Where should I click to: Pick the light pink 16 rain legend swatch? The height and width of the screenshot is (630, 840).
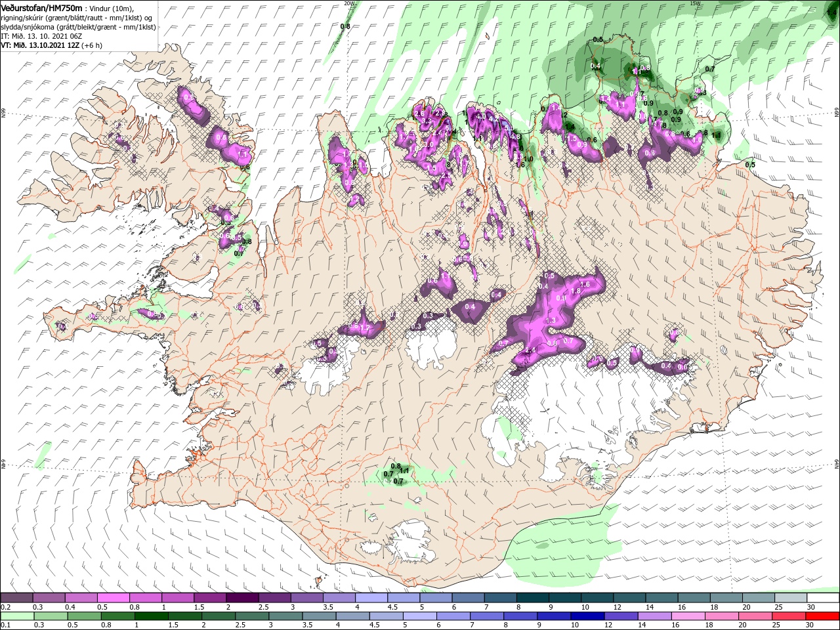[x=688, y=616]
